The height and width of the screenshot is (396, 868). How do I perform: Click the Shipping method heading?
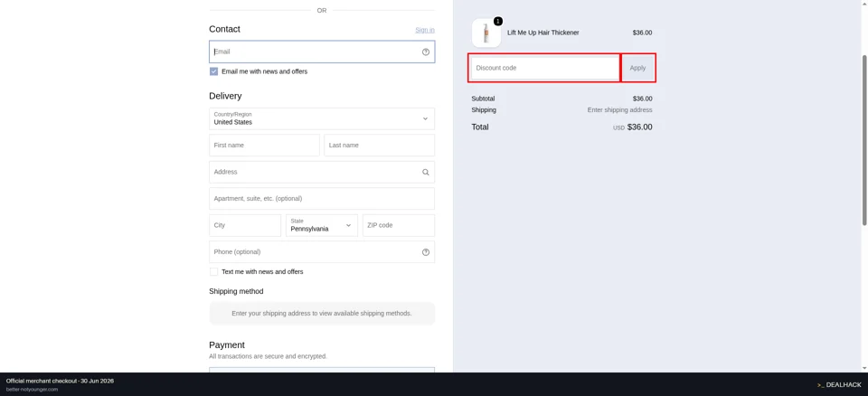coord(236,291)
